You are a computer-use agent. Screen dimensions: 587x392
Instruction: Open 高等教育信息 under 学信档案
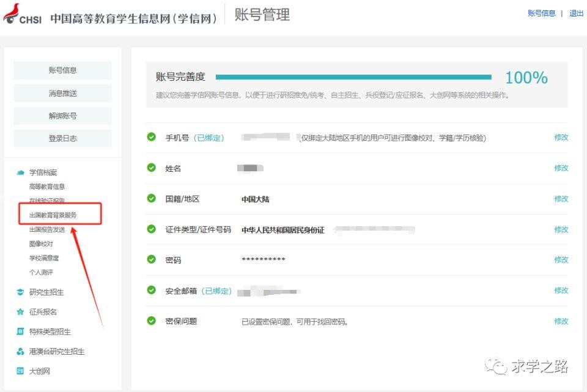click(x=47, y=187)
